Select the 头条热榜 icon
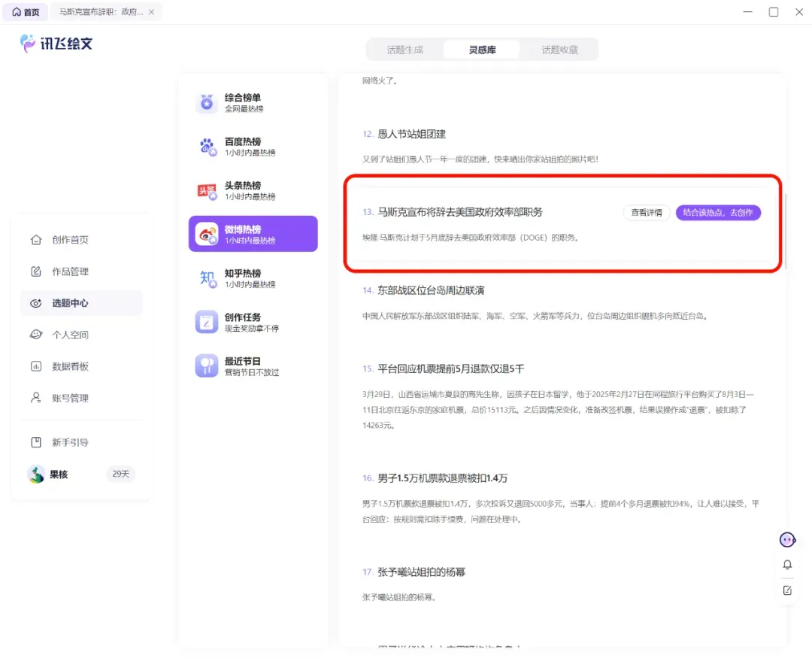 (207, 190)
